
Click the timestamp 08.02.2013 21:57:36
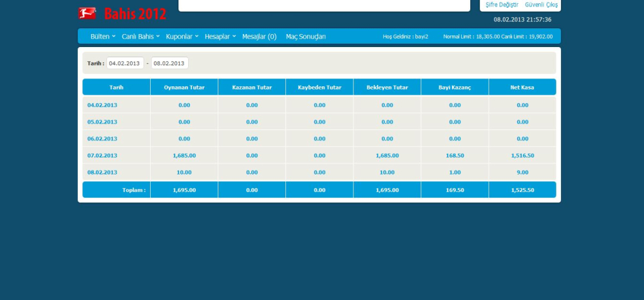(x=522, y=19)
